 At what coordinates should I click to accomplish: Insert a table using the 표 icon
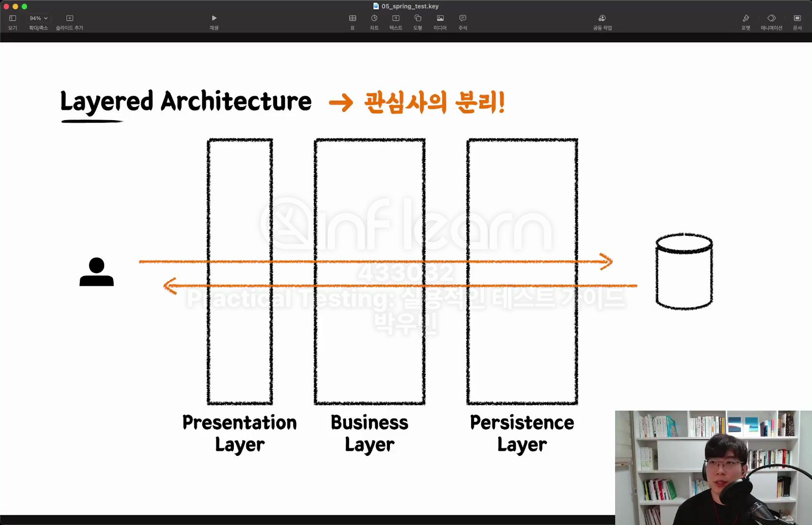point(353,22)
